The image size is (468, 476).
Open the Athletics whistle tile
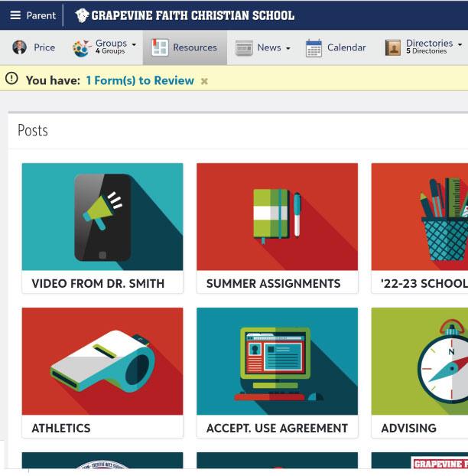pyautogui.click(x=102, y=373)
